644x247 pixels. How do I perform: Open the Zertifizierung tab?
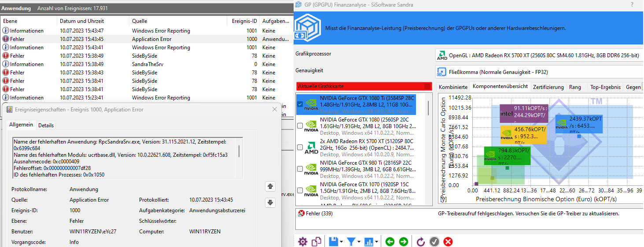coord(548,87)
